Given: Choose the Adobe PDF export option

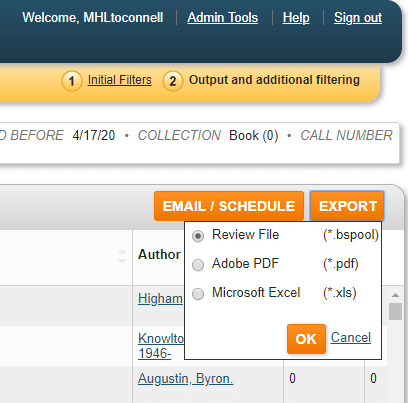Looking at the screenshot, I should pos(198,265).
